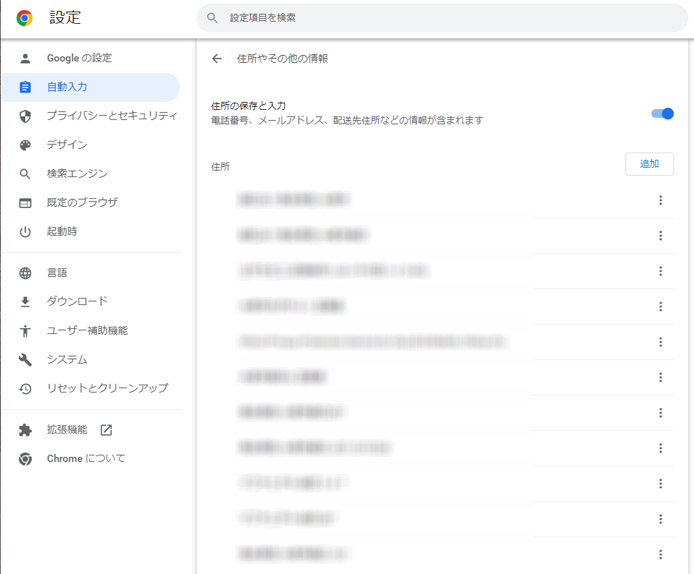
Task: Open the three-dot menu for the last address row
Action: click(x=660, y=554)
